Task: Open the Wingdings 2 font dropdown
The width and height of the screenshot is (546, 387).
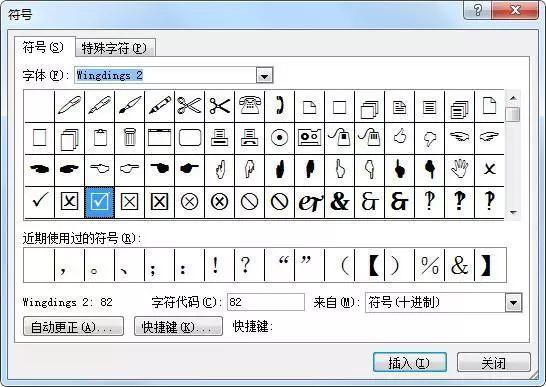Action: click(264, 76)
